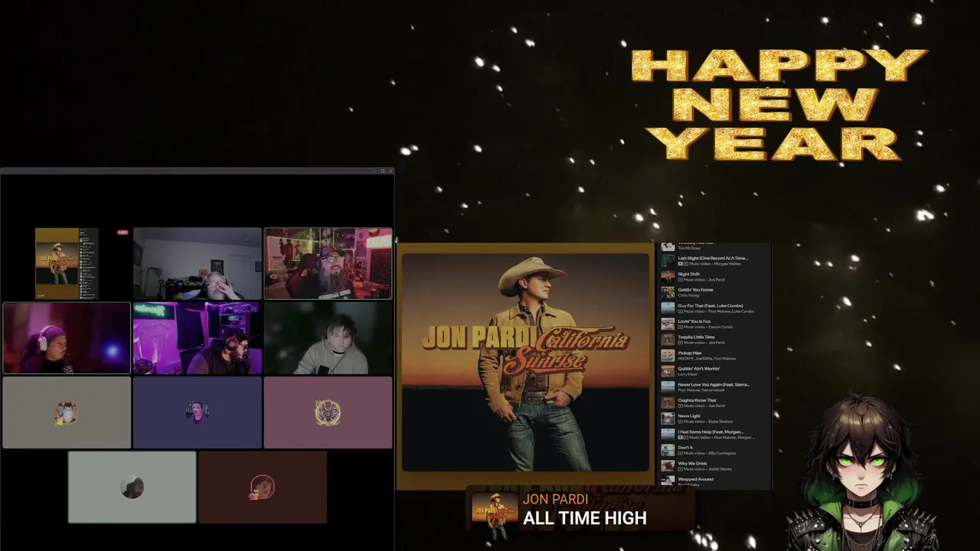The image size is (980, 551).
Task: Click the album thumbnail beside 'Why We Drink'
Action: click(x=668, y=465)
